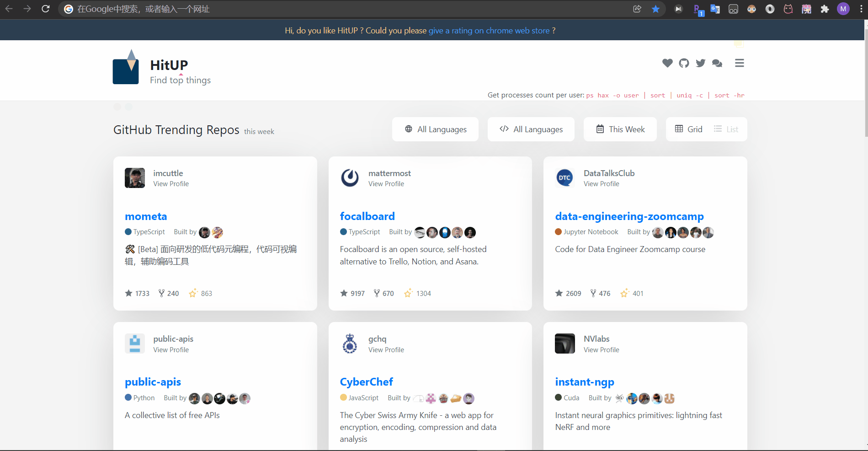
Task: View Profile of mattermost
Action: [386, 184]
